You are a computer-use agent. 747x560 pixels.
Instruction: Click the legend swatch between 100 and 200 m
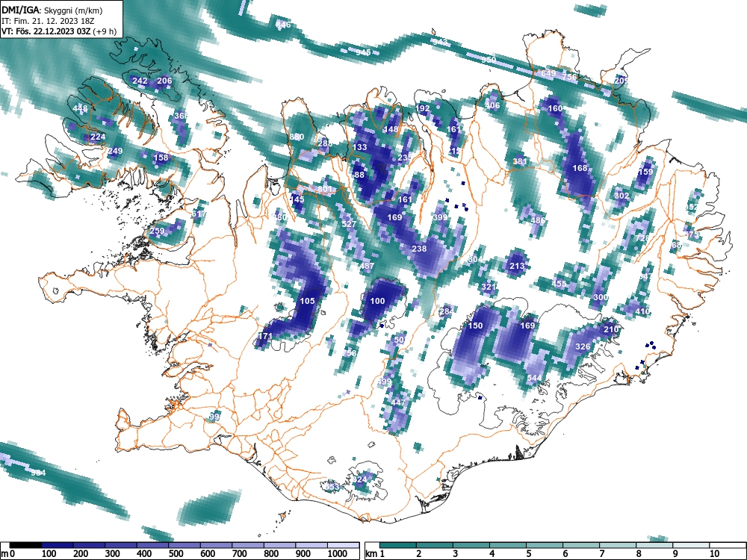(58, 545)
